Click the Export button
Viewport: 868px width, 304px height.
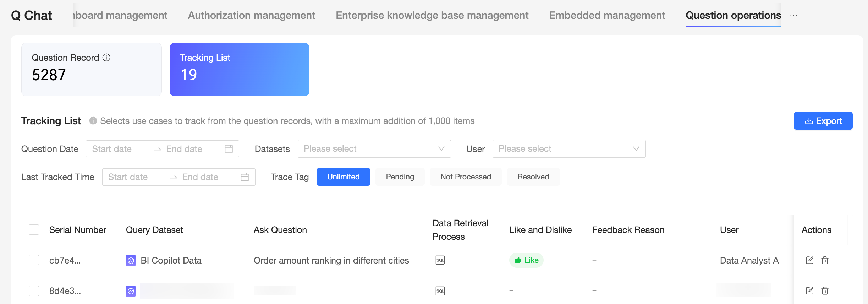pos(823,121)
